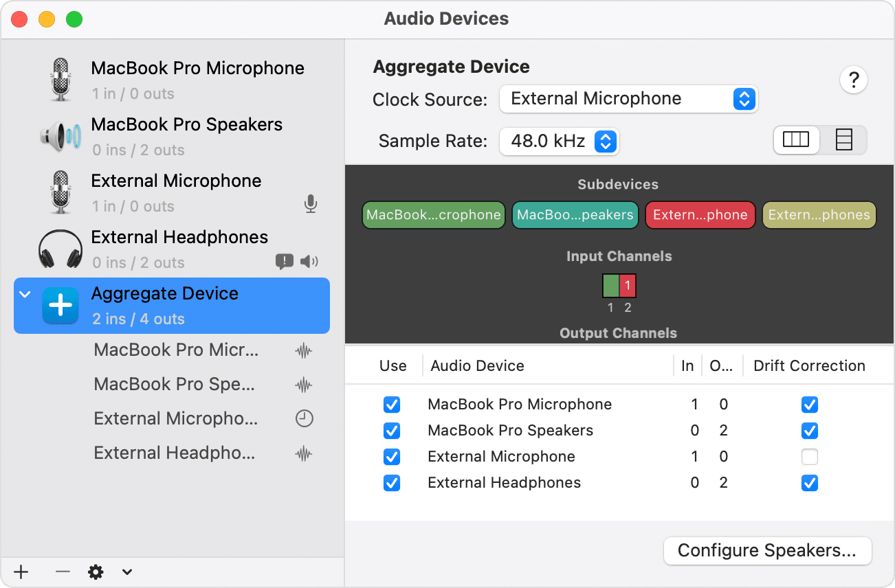Disable Drift Correction for External Headphones
The height and width of the screenshot is (588, 895).
coord(810,483)
